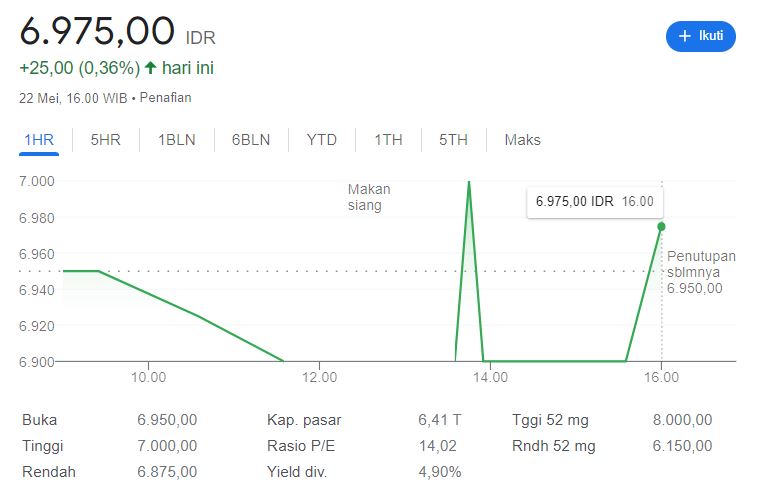777x500 pixels.
Task: Click the Makan siang chart label
Action: 369,197
